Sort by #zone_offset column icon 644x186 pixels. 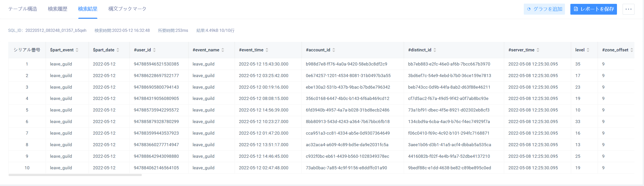pos(632,50)
